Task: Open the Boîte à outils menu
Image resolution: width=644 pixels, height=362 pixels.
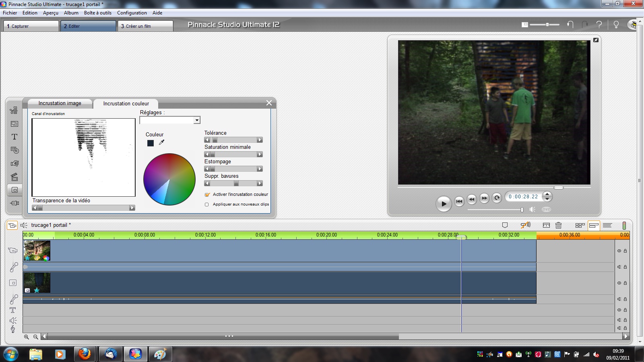Action: coord(98,13)
